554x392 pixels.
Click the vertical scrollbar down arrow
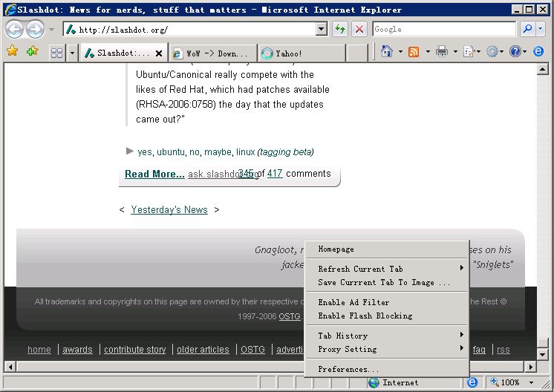click(542, 354)
